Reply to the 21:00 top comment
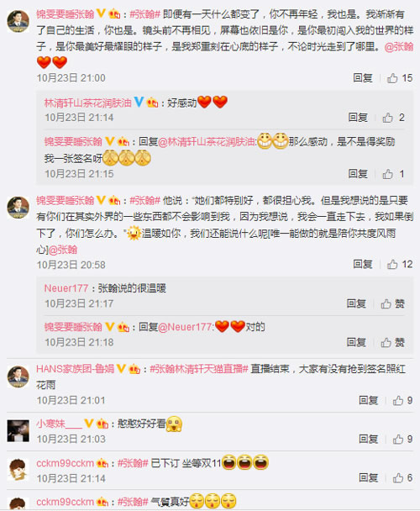This screenshot has width=420, height=511. click(x=363, y=78)
